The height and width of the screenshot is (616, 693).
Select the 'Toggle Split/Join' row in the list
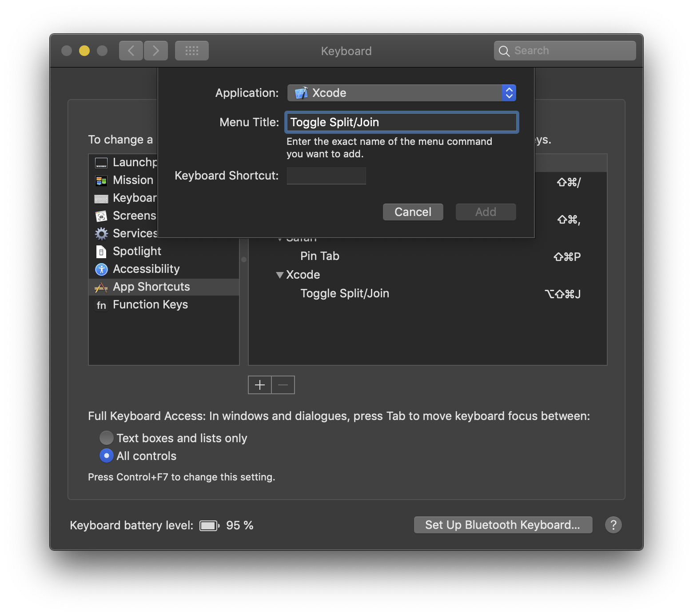[x=428, y=294]
